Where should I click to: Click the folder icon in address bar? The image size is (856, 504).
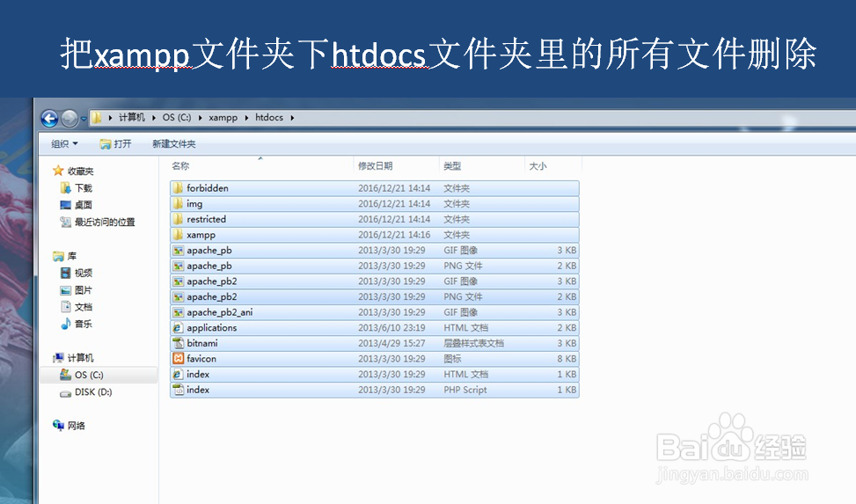tap(97, 117)
